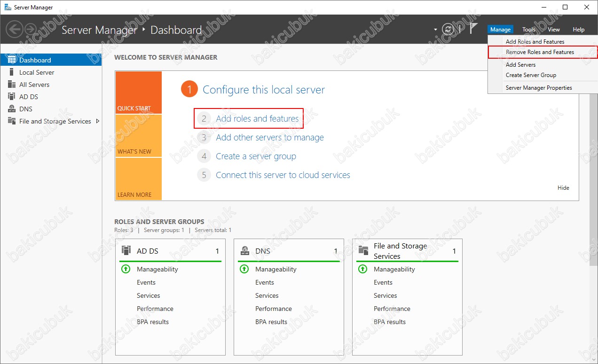Open the View menu
The height and width of the screenshot is (364, 598).
tap(554, 30)
